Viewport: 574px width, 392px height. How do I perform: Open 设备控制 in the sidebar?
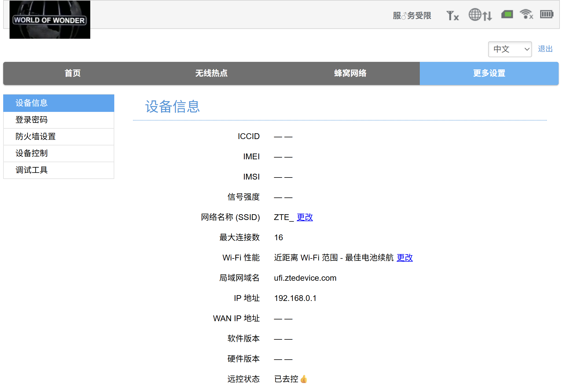(x=59, y=153)
